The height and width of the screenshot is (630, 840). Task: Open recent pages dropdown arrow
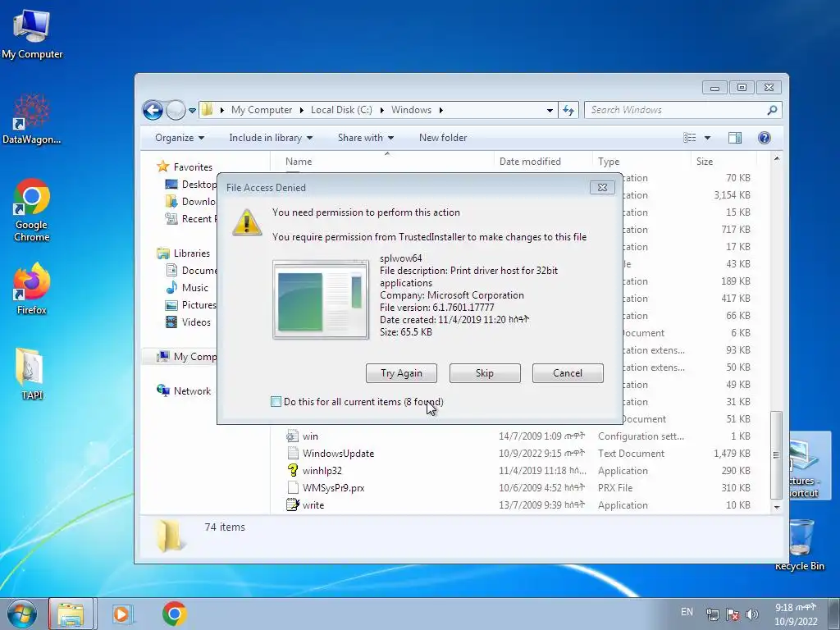[x=192, y=111]
